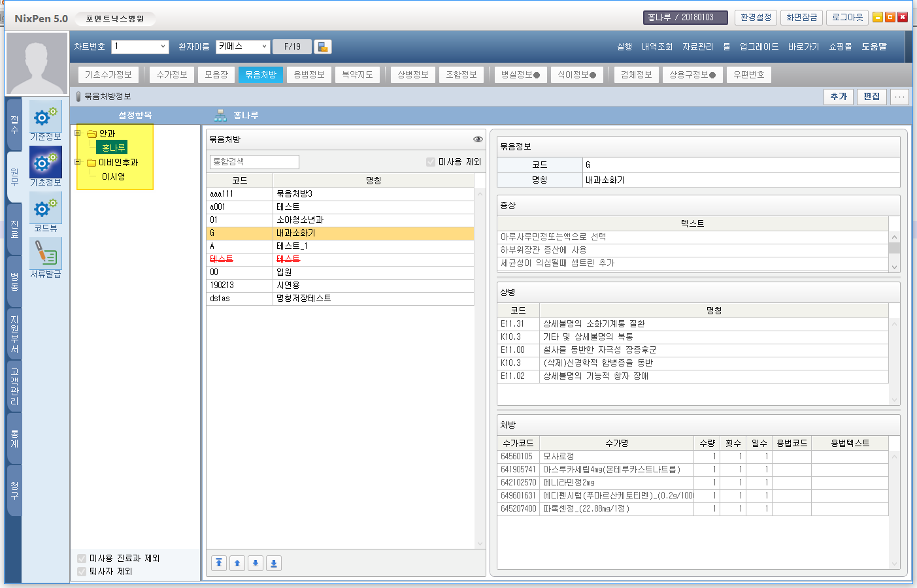Open the 환자이름 dropdown

pyautogui.click(x=264, y=46)
